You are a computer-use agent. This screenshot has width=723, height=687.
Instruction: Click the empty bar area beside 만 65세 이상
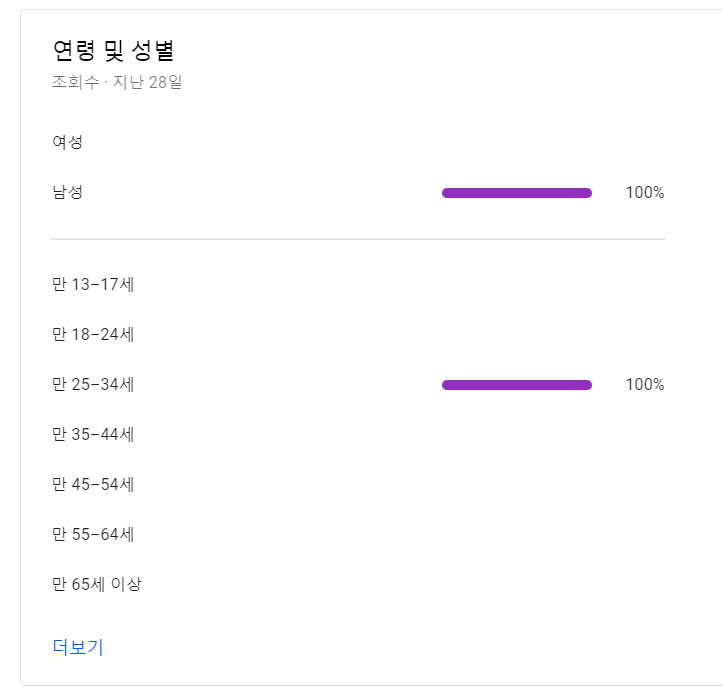[517, 584]
